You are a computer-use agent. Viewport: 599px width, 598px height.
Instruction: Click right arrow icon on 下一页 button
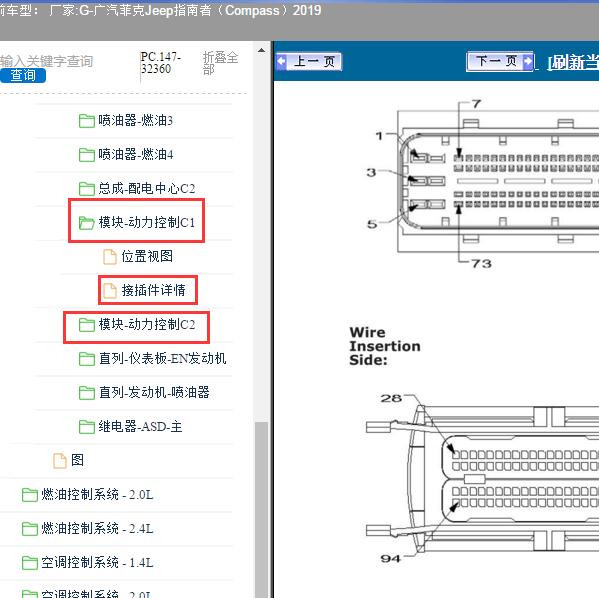click(528, 61)
